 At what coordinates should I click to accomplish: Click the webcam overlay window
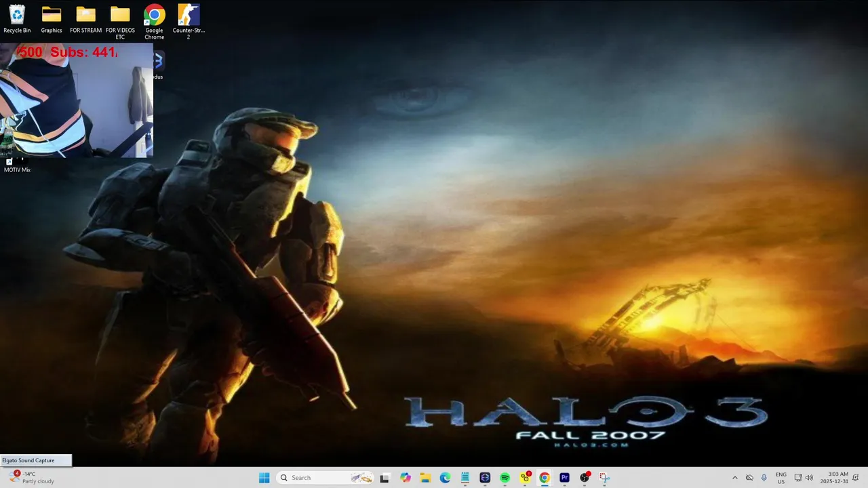click(x=77, y=100)
